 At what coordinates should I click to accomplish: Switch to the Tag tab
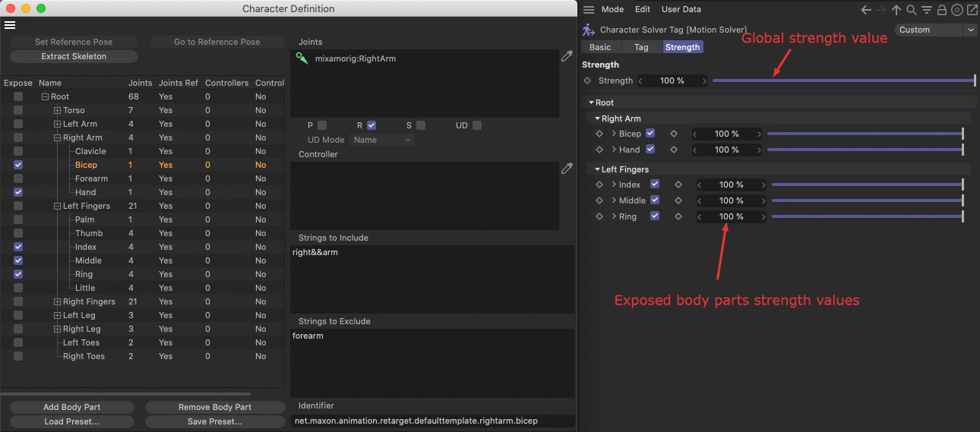[x=641, y=47]
